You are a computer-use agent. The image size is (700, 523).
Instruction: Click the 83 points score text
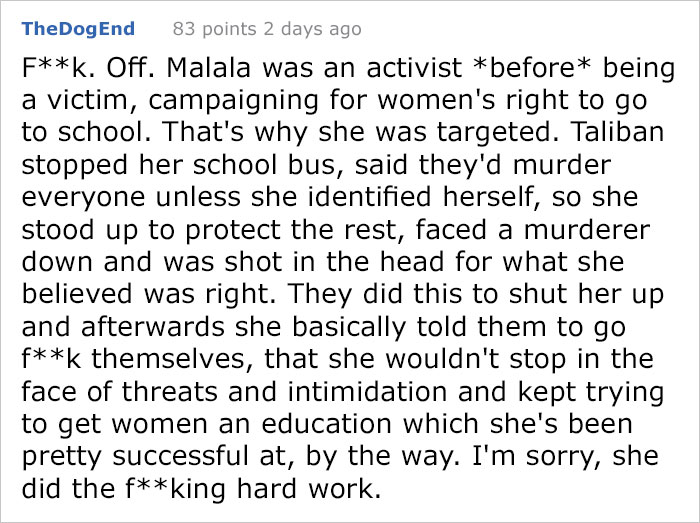pos(214,29)
